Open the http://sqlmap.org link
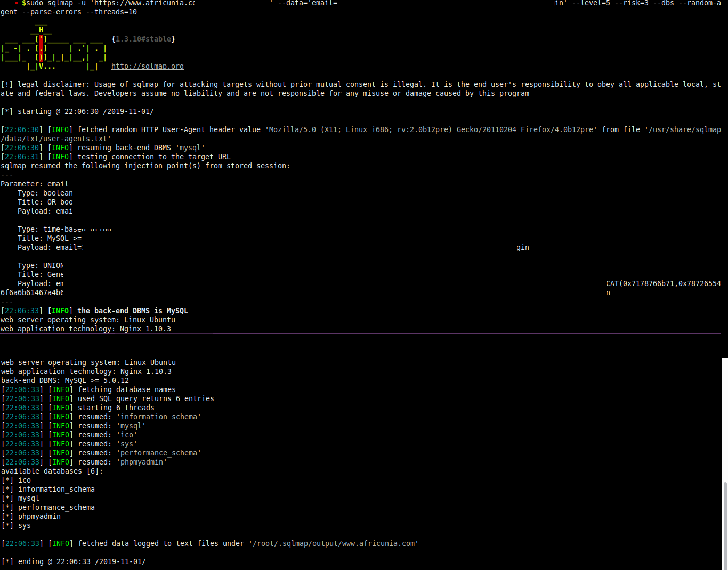 click(x=148, y=66)
